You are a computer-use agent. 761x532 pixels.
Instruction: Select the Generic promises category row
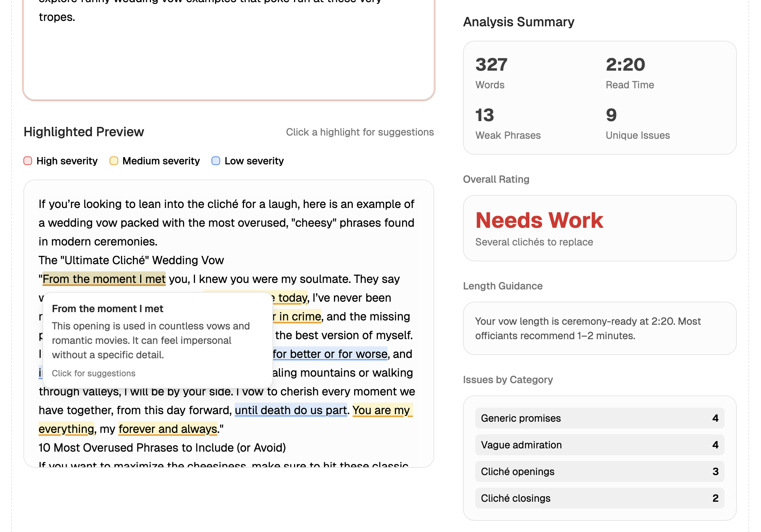point(600,418)
